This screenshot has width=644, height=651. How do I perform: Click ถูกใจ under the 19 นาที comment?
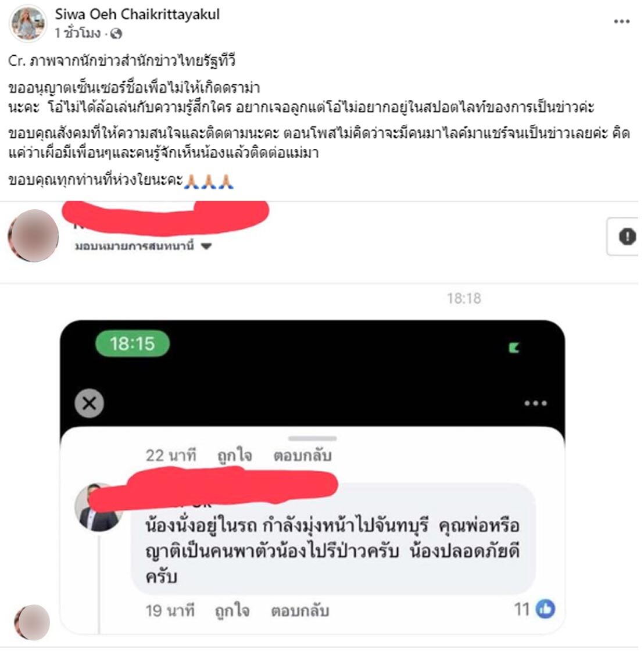[x=232, y=611]
